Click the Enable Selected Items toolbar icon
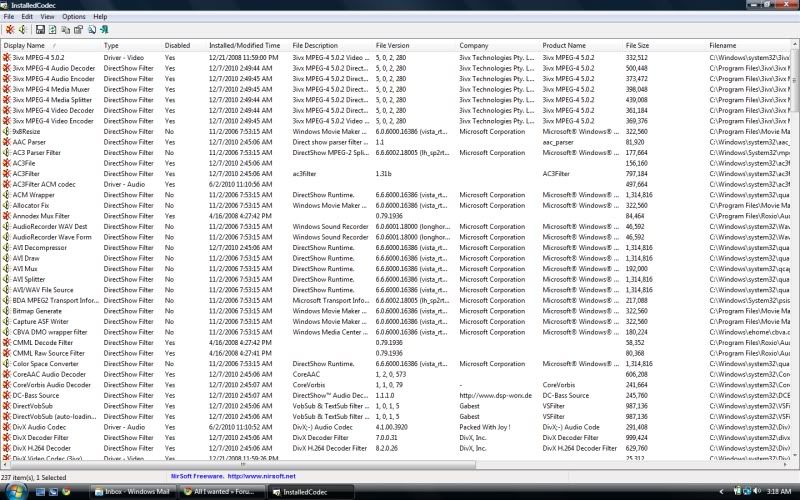The width and height of the screenshot is (800, 500). [x=22, y=30]
